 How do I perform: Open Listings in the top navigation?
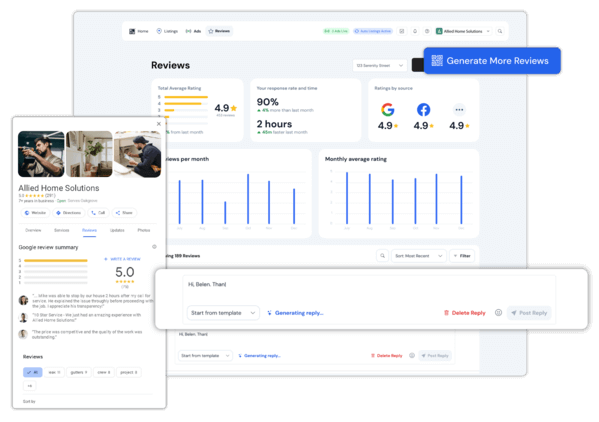tap(167, 31)
